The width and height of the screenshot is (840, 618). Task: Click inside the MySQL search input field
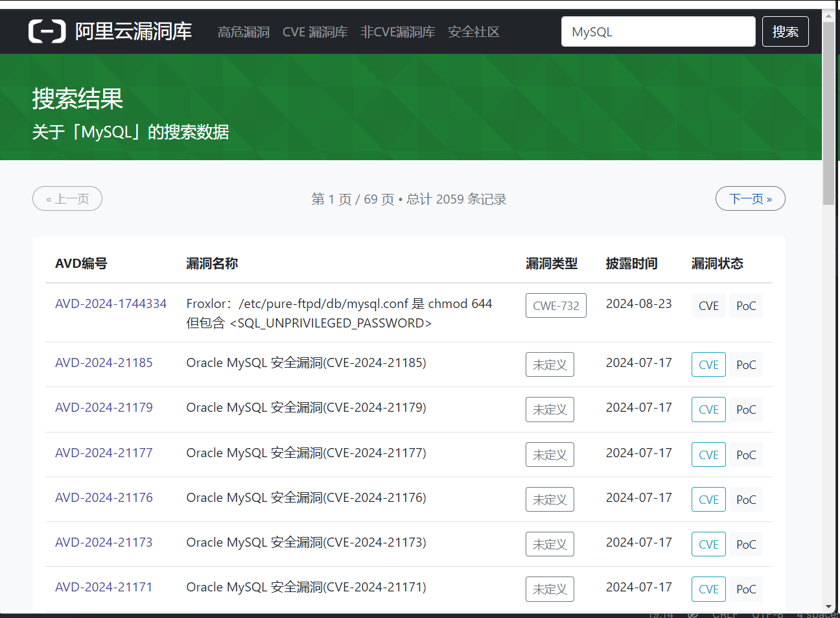[658, 31]
